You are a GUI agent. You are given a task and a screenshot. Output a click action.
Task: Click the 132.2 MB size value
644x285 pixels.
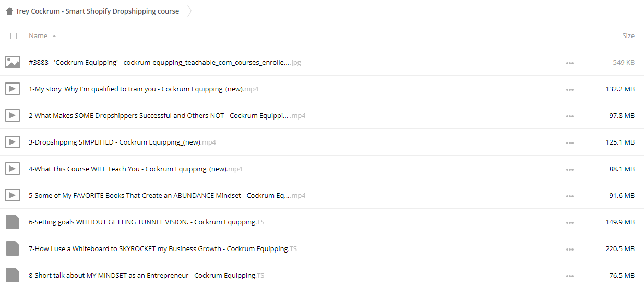620,89
